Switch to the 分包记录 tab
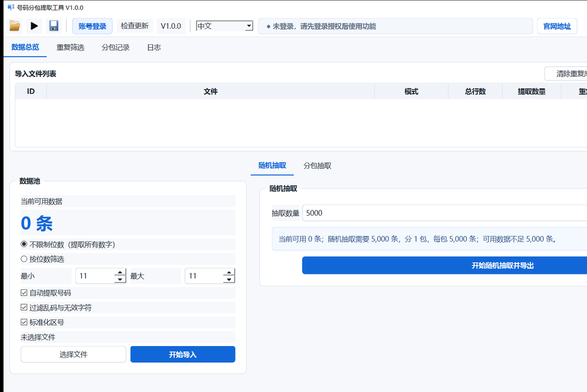Image resolution: width=587 pixels, height=392 pixels. click(x=116, y=47)
